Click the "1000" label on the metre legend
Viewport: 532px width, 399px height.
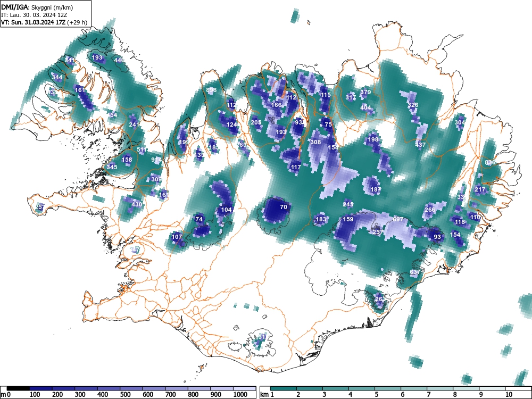click(240, 395)
